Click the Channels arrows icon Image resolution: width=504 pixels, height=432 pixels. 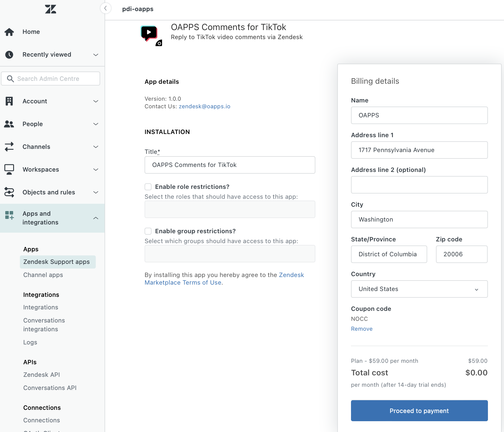tap(9, 147)
